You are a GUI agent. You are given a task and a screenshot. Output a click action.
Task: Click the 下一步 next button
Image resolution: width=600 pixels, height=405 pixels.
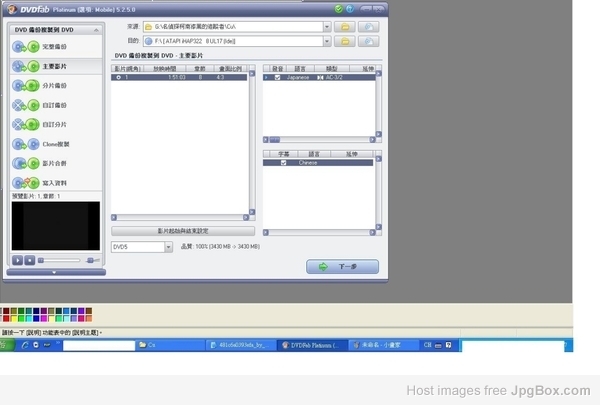(x=342, y=267)
